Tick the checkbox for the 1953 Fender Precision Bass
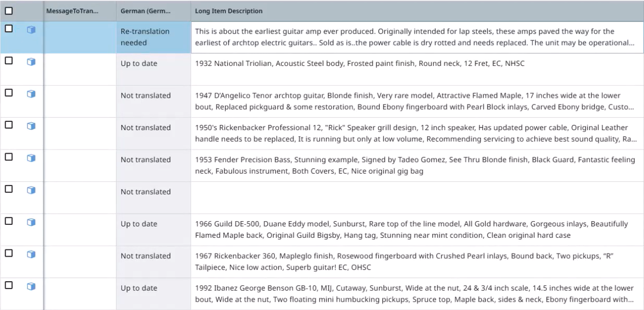 [x=8, y=157]
